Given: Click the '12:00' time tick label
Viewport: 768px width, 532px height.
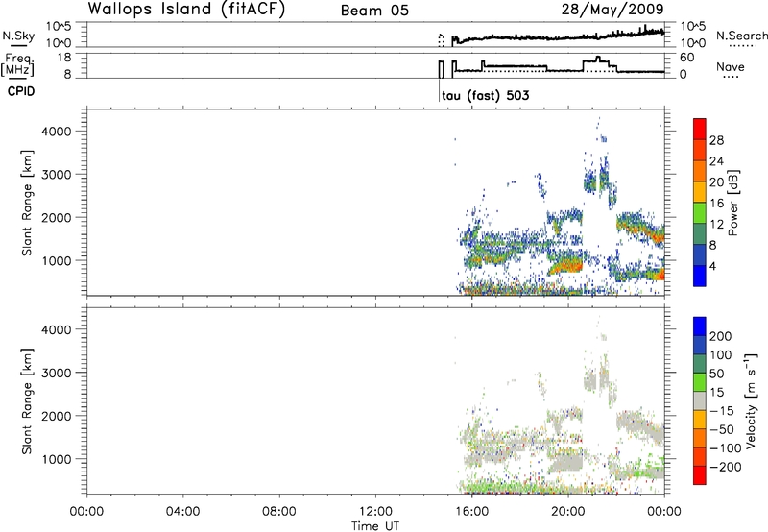Looking at the screenshot, I should (x=375, y=512).
